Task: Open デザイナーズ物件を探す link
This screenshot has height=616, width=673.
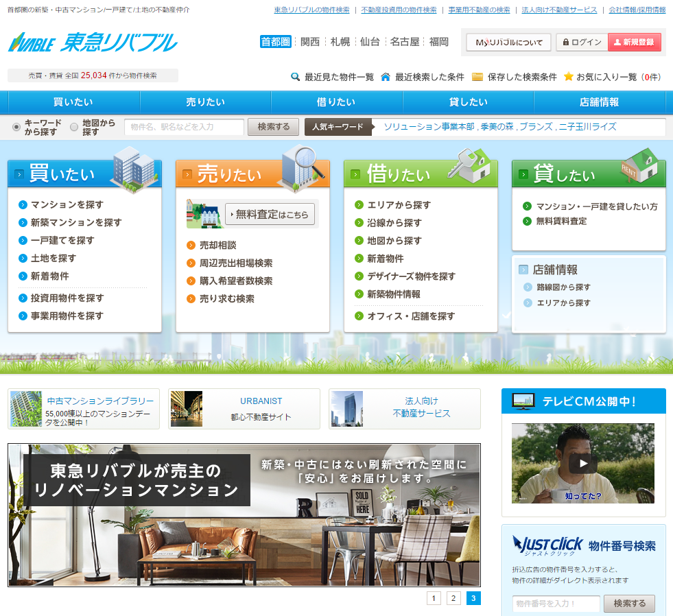Action: pyautogui.click(x=411, y=276)
